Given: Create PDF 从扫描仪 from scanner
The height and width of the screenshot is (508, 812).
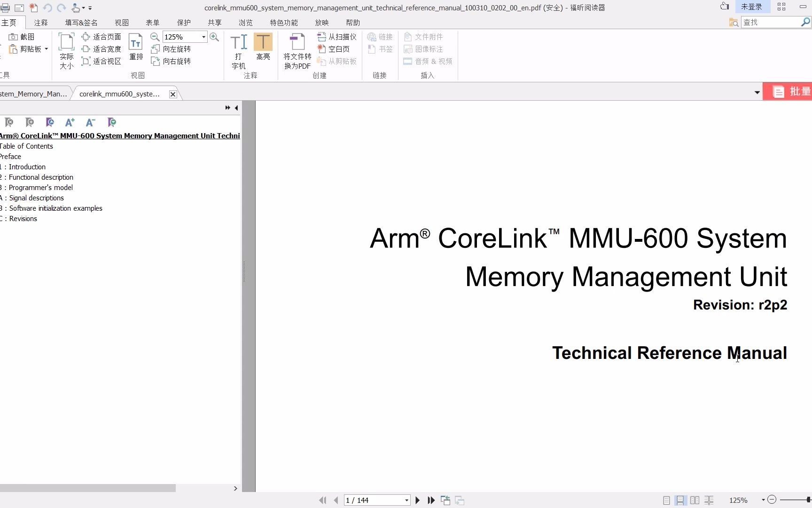Looking at the screenshot, I should coord(337,37).
